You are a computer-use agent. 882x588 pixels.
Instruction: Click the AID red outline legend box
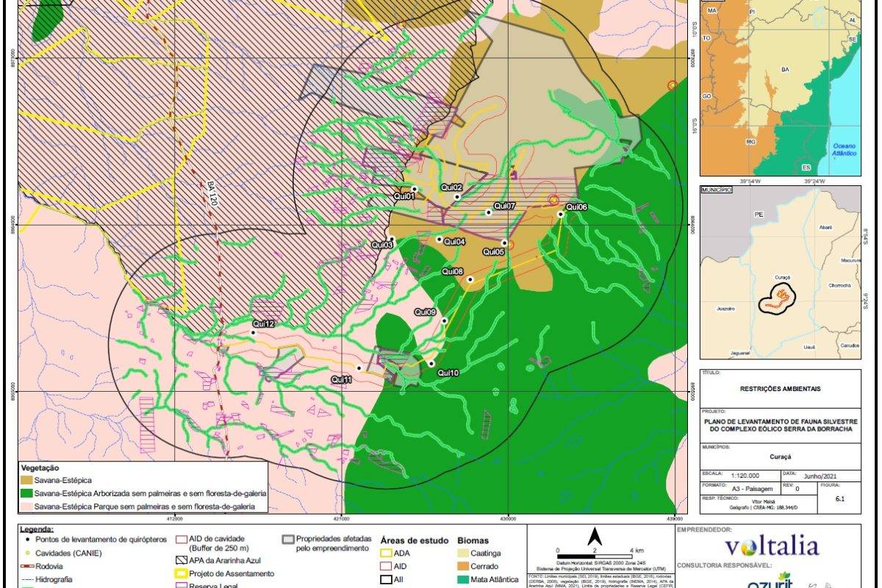[x=387, y=566]
